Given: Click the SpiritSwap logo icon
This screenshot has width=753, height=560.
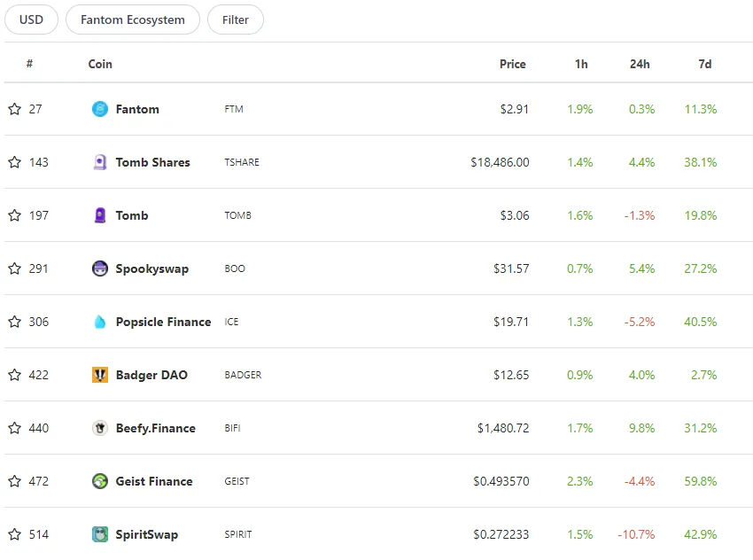Looking at the screenshot, I should pos(100,534).
